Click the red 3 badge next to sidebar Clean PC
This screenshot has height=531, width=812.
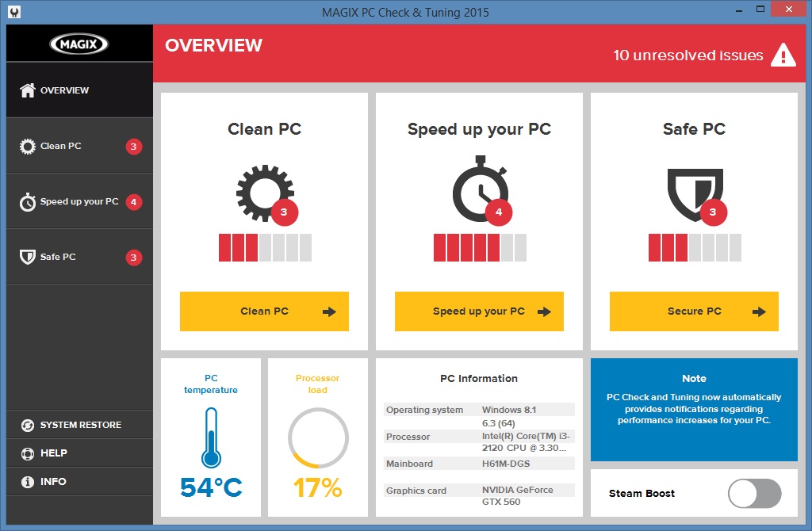(x=133, y=147)
